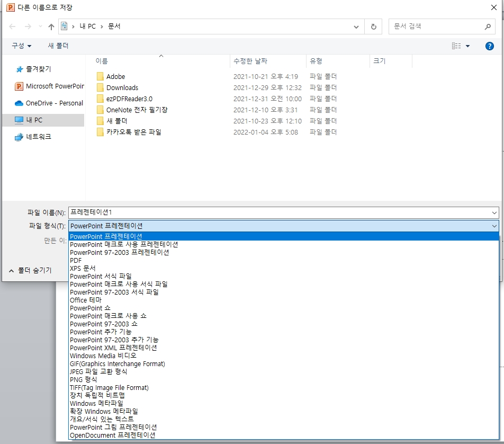The width and height of the screenshot is (504, 444).
Task: Go forward with the right arrow button
Action: [28, 26]
